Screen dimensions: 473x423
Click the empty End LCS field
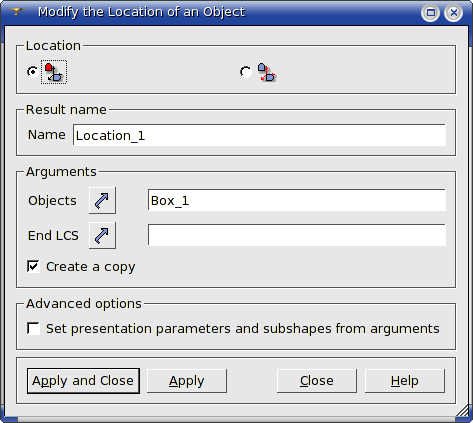tap(297, 235)
